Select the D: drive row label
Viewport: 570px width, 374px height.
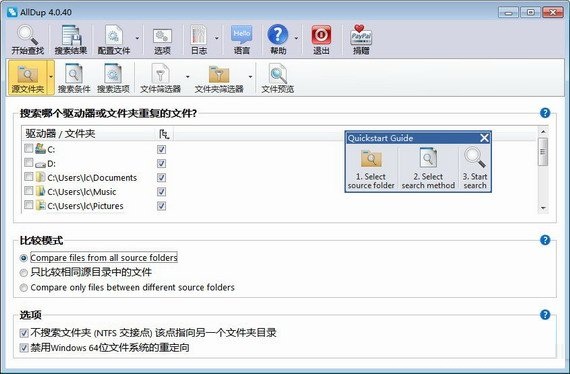pyautogui.click(x=52, y=164)
